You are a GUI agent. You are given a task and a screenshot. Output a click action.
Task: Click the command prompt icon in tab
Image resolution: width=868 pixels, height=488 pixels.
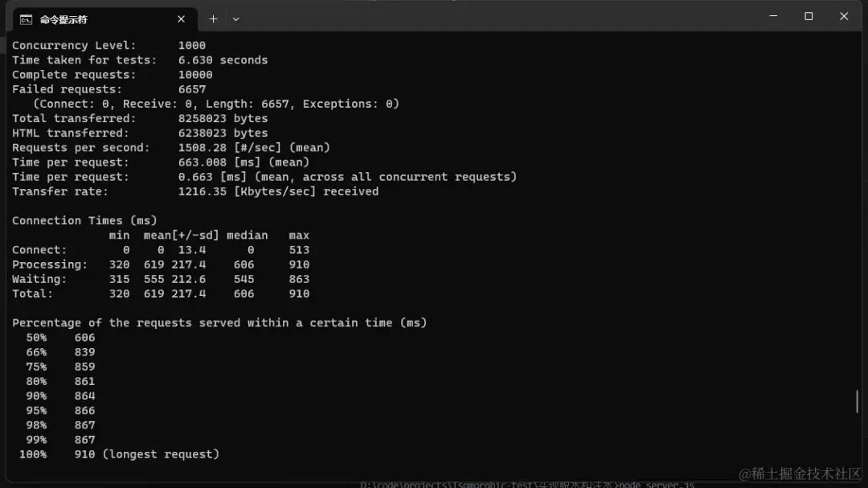(x=26, y=19)
